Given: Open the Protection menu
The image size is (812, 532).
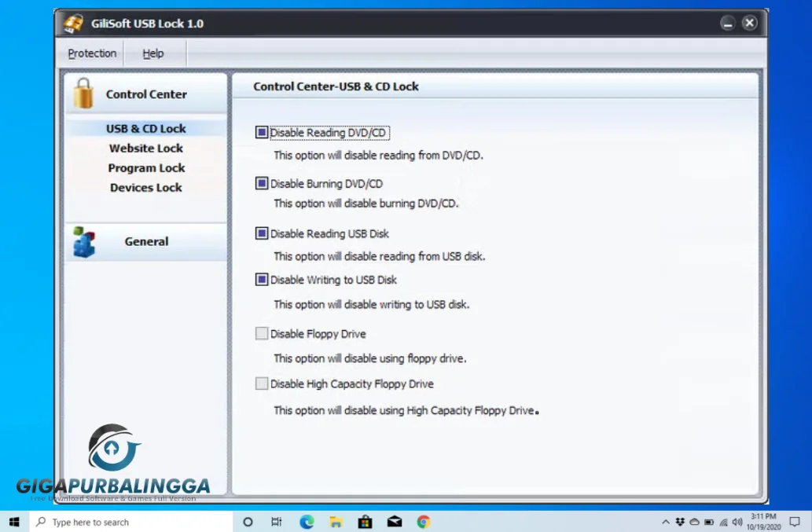Looking at the screenshot, I should [92, 53].
